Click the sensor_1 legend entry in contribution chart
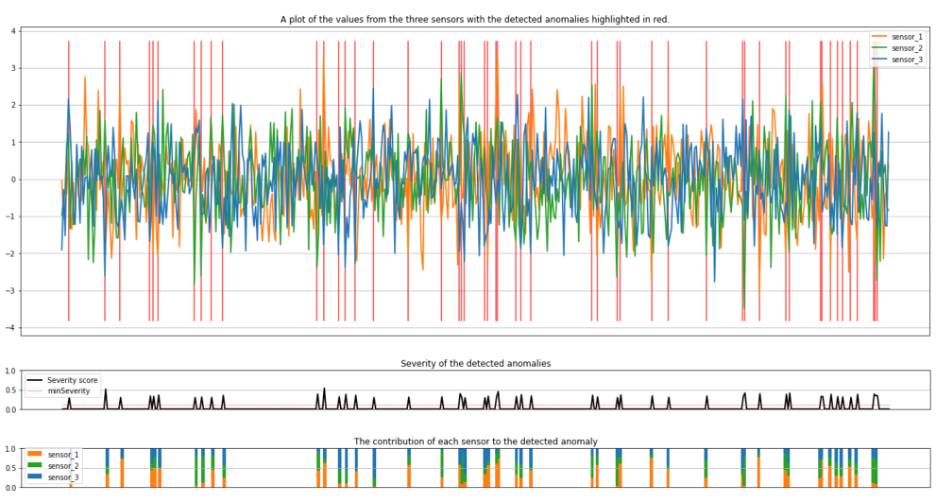936x502 pixels. [x=54, y=455]
